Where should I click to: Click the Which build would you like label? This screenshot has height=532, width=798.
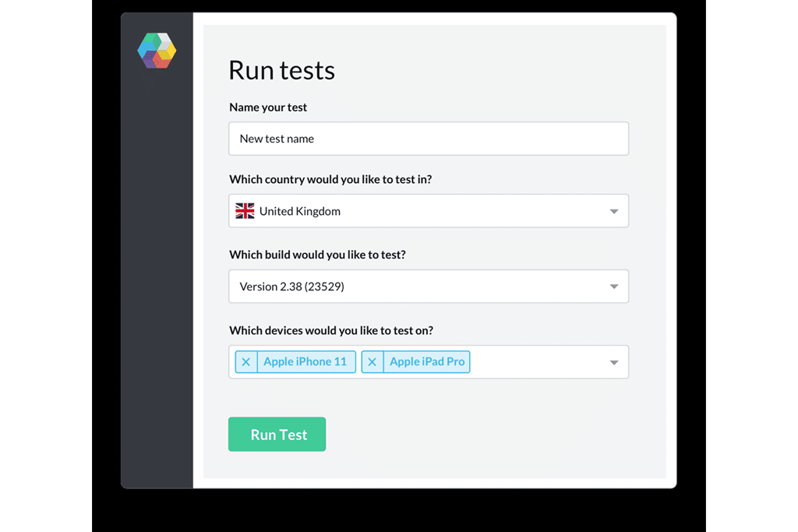[318, 255]
